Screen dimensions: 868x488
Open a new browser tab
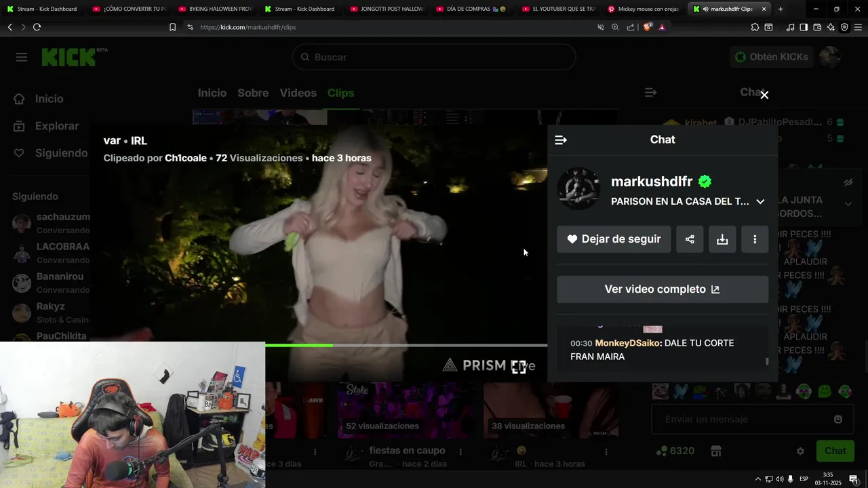781,9
